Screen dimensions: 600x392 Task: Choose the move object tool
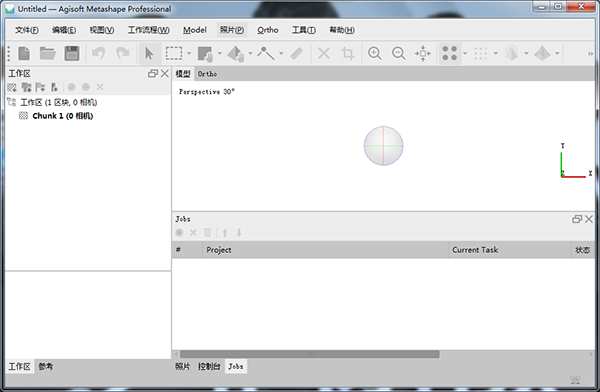pos(236,53)
